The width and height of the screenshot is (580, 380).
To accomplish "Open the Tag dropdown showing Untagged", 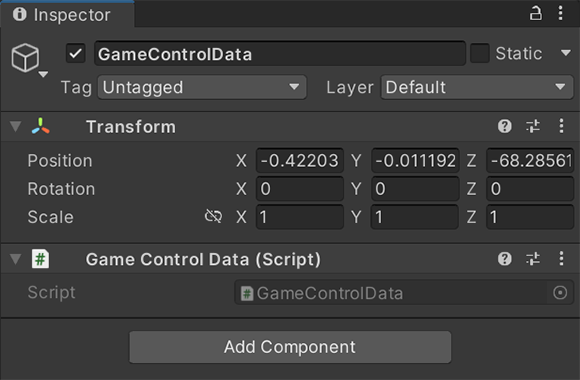I will point(202,87).
